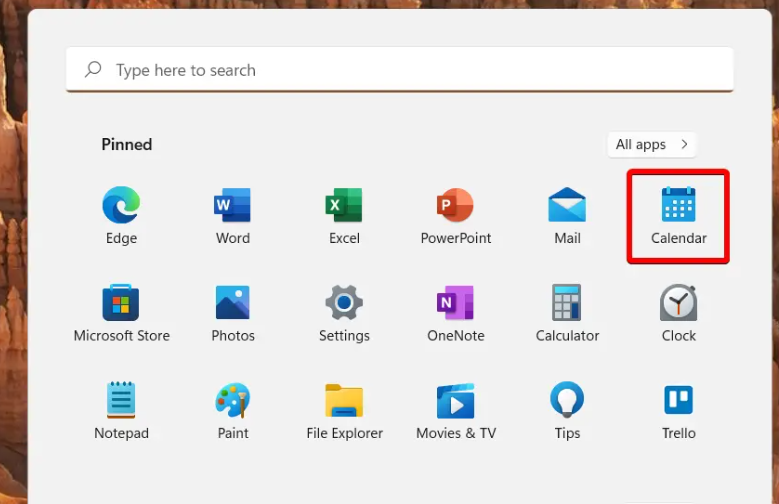
Task: Open the Paint app
Action: pyautogui.click(x=233, y=400)
